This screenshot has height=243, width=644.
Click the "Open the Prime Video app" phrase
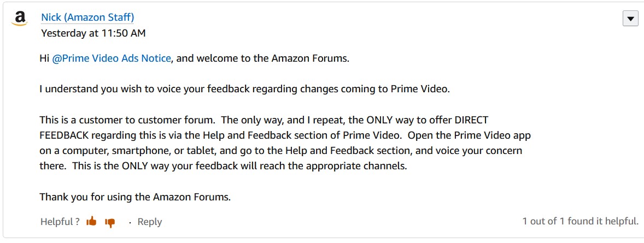pyautogui.click(x=469, y=135)
